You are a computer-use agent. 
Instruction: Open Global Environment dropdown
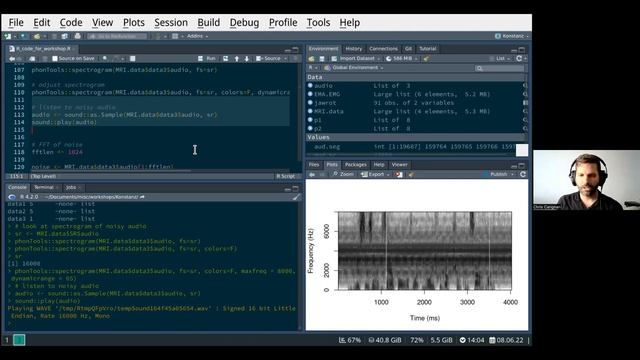pyautogui.click(x=354, y=68)
